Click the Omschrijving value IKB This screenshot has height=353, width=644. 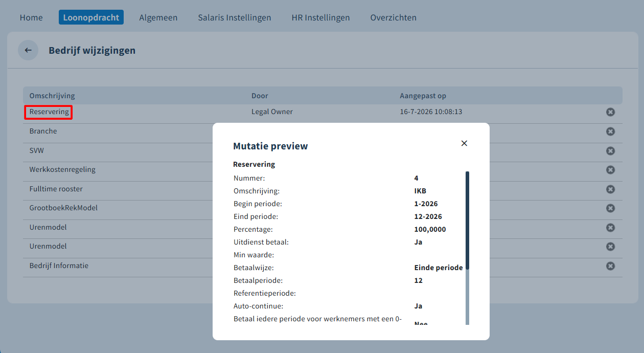point(420,191)
